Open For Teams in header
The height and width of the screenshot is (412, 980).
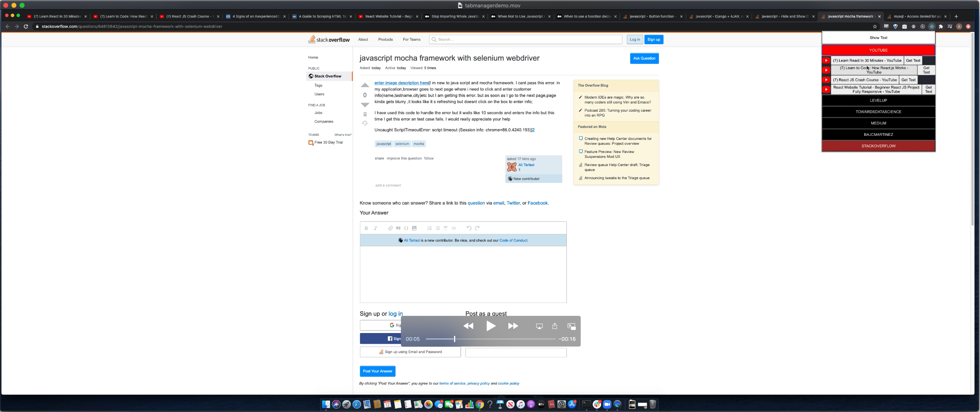pyautogui.click(x=412, y=40)
